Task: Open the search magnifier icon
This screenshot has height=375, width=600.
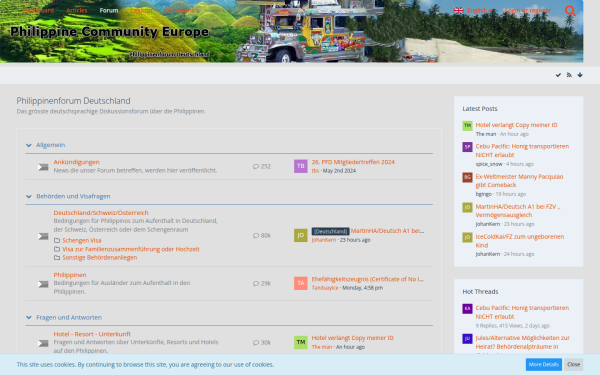Action: click(570, 11)
